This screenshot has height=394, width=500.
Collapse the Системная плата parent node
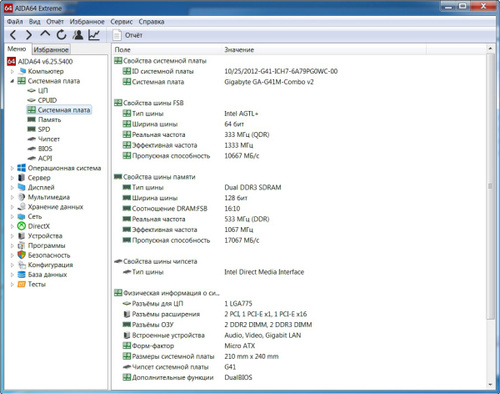coord(12,81)
